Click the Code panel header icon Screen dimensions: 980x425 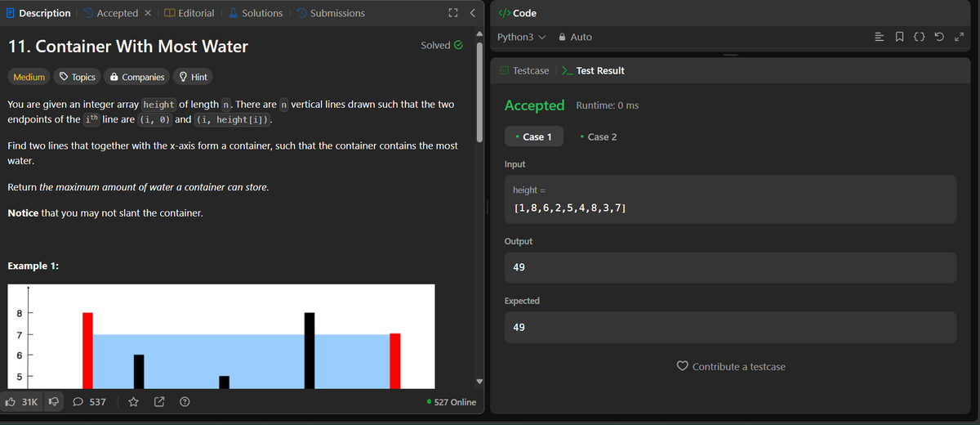[x=504, y=13]
